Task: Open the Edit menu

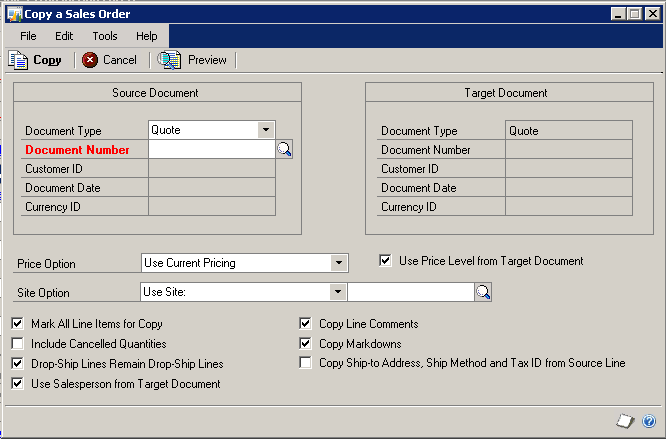Action: click(64, 36)
